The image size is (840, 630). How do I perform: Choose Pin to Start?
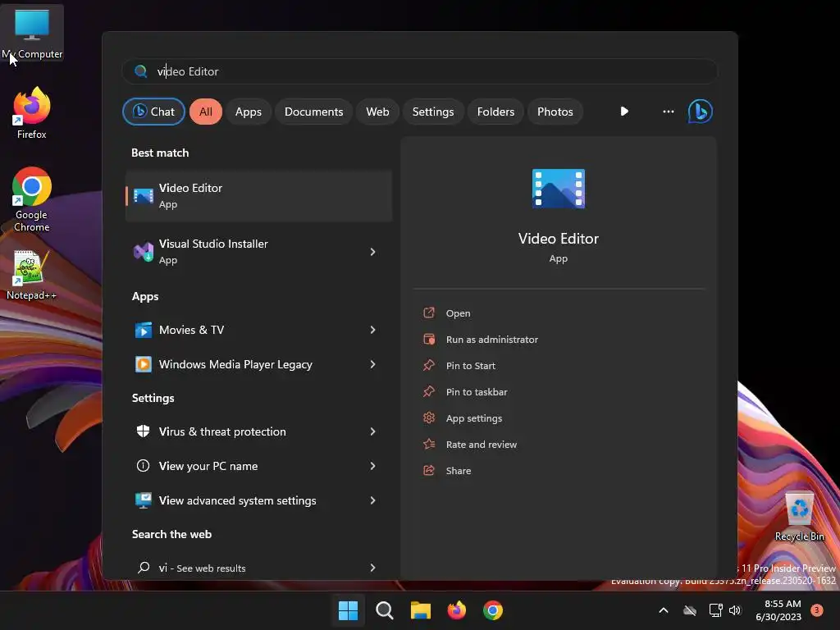[x=470, y=366]
